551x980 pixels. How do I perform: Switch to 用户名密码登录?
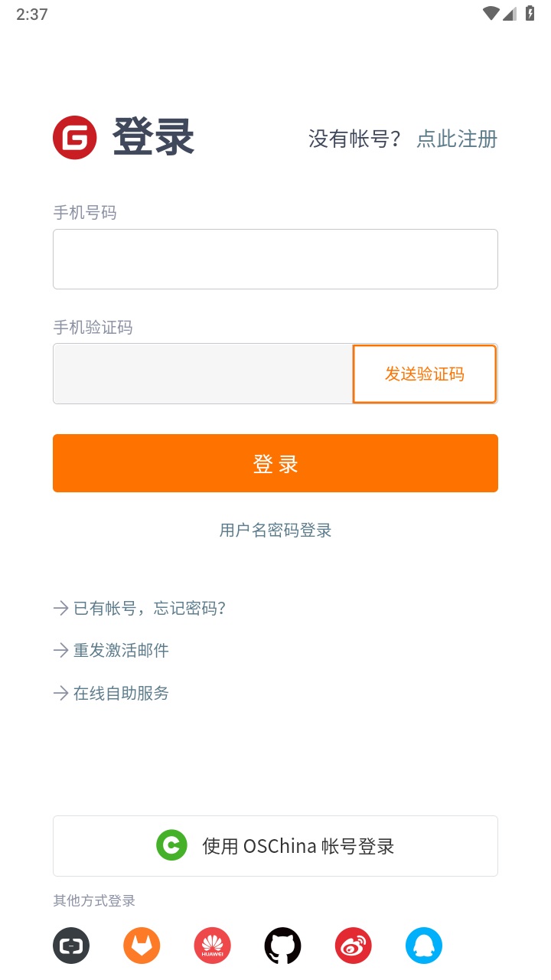(x=275, y=530)
